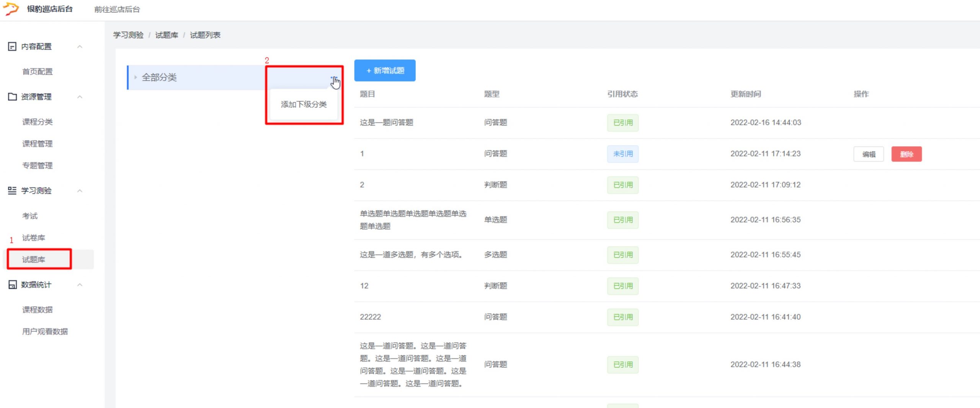
Task: Select 添加下级分类 from the popup menu
Action: [x=304, y=104]
